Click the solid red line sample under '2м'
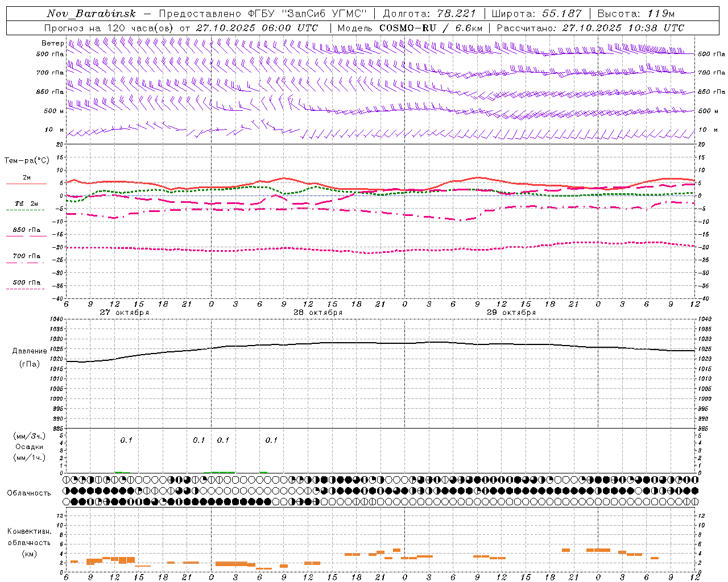 coord(26,184)
